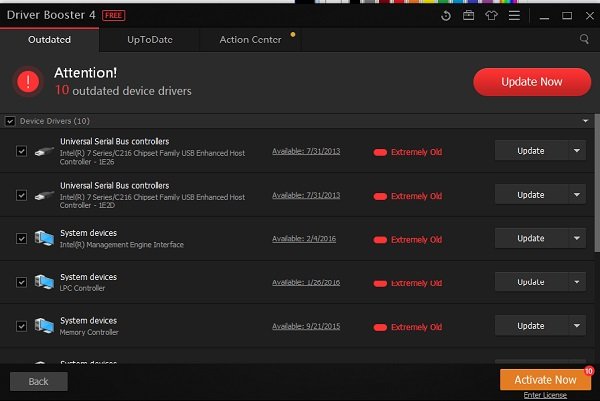Uncheck the LPC Controller checkbox

pos(21,282)
